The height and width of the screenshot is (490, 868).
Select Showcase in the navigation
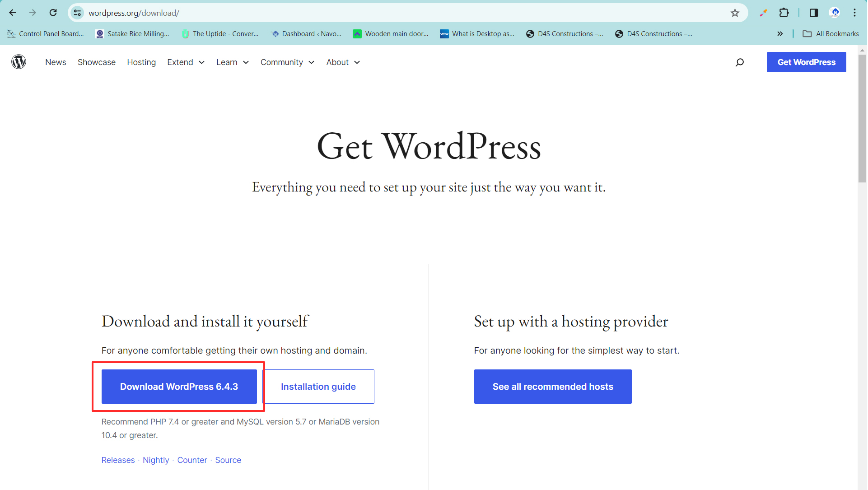tap(96, 62)
